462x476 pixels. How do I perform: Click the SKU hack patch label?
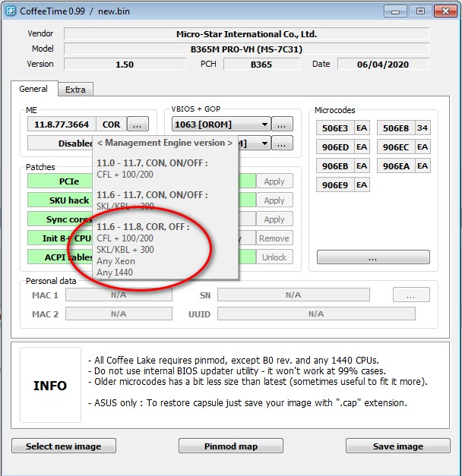coord(60,200)
